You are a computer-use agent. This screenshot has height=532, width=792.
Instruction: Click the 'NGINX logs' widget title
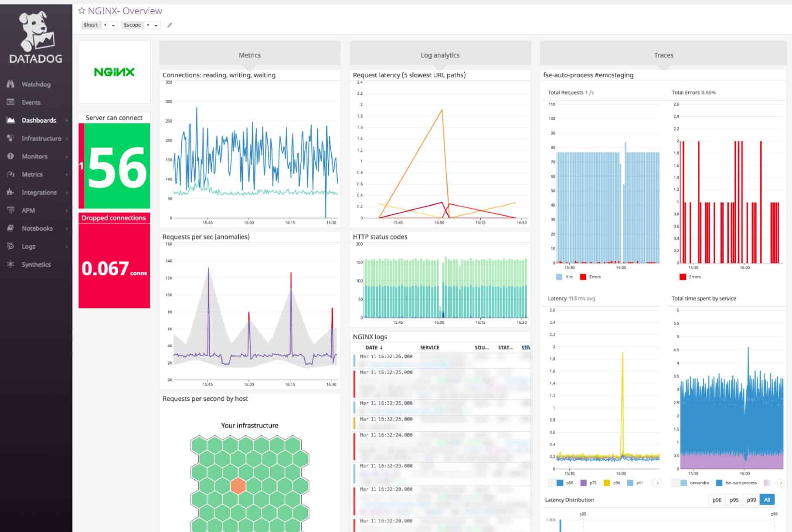(370, 337)
